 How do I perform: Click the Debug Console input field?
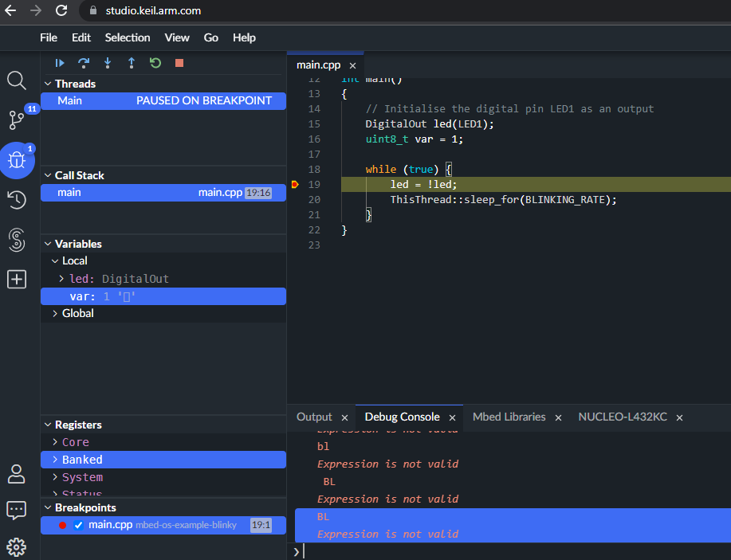click(x=510, y=551)
